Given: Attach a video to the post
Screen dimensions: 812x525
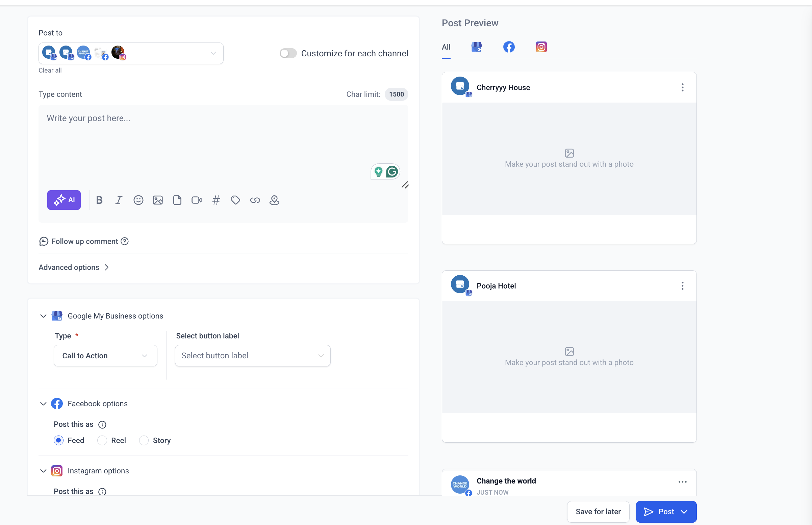Looking at the screenshot, I should point(197,200).
